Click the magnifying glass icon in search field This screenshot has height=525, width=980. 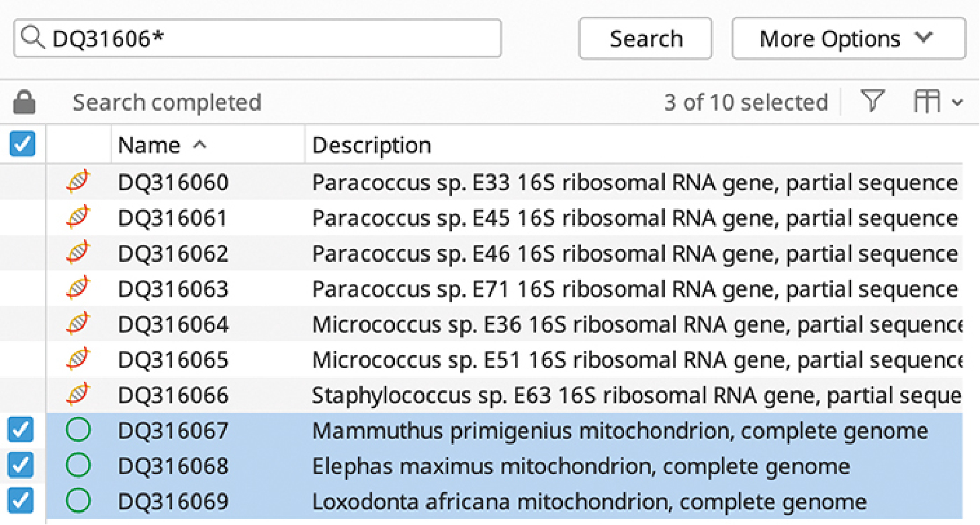pyautogui.click(x=33, y=39)
